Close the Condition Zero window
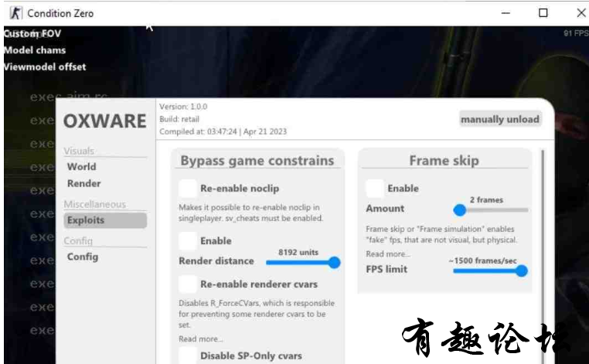The height and width of the screenshot is (364, 589). coord(581,13)
